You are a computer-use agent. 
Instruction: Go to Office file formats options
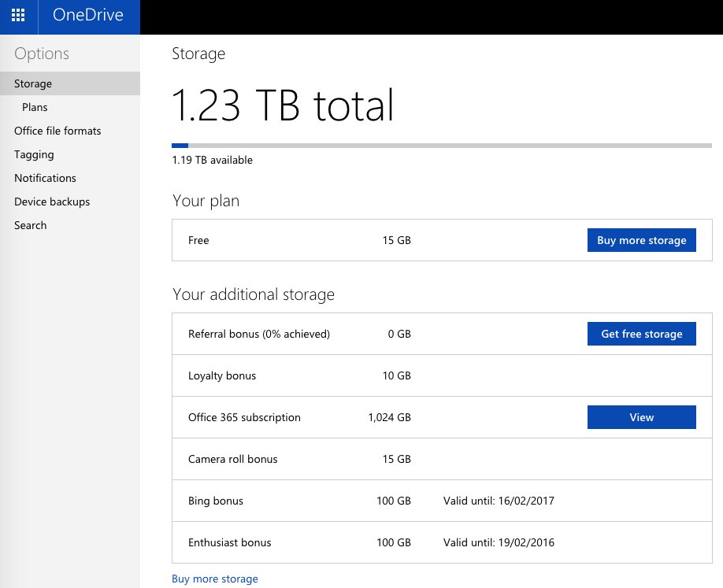click(x=57, y=131)
